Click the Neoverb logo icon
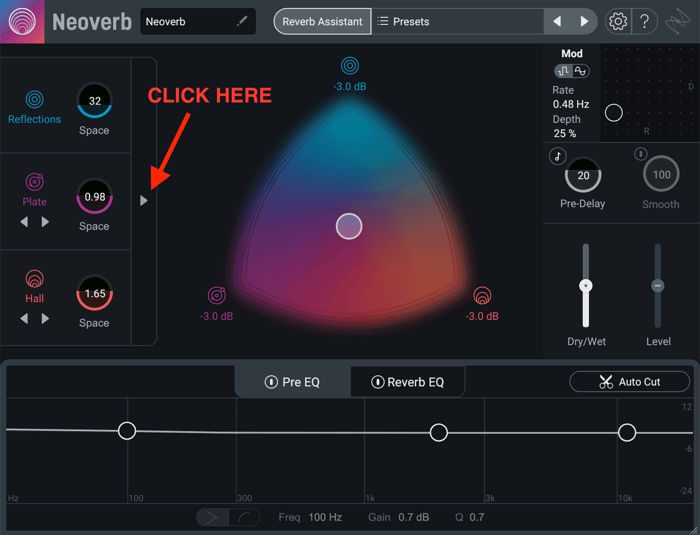Viewport: 700px width, 535px height. tap(22, 21)
